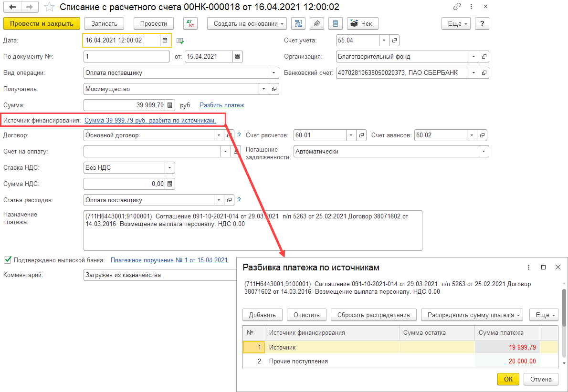Click the Чек button with register icon
Viewport: 568px width, 392px height.
tap(362, 23)
